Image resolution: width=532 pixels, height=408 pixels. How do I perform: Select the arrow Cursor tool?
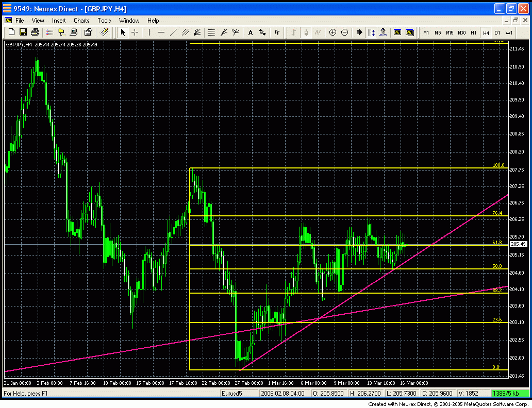(x=123, y=32)
